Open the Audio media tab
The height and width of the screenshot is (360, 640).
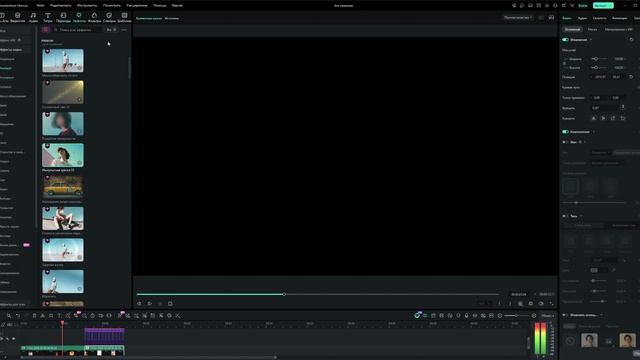[x=33, y=17]
